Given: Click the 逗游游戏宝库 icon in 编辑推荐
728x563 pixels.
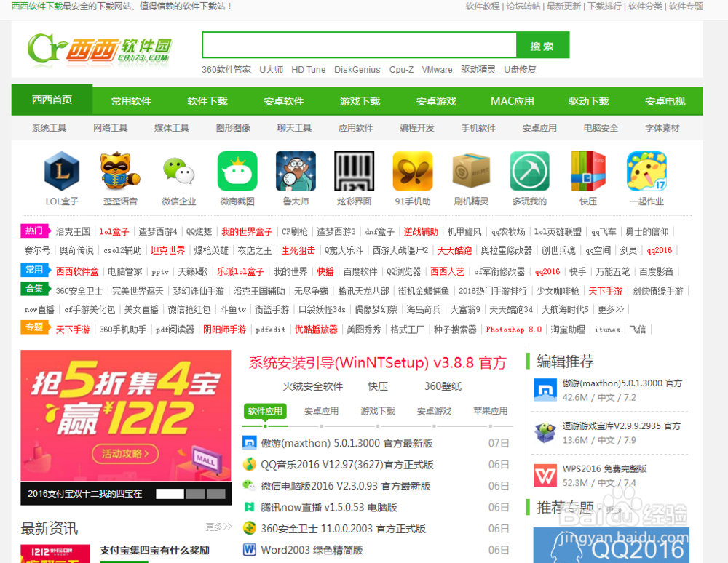Looking at the screenshot, I should coord(545,433).
